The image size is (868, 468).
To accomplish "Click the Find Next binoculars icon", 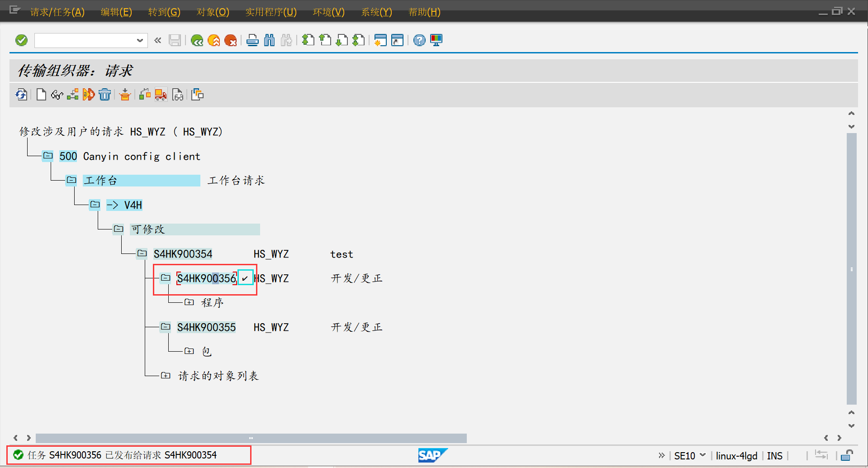I will (x=286, y=40).
